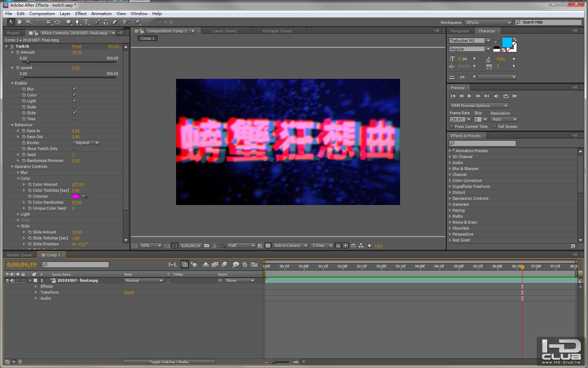Select the Unified Camera tool
The height and width of the screenshot is (368, 588).
[x=49, y=22]
